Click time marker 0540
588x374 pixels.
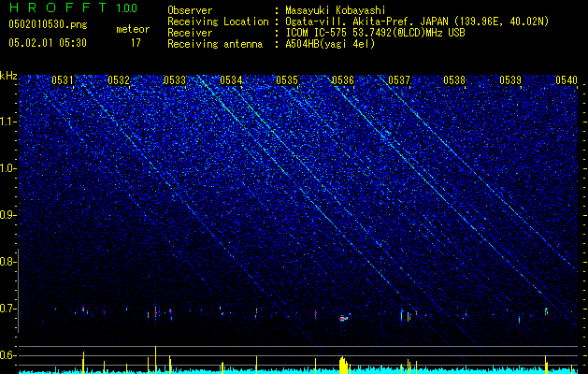click(566, 80)
